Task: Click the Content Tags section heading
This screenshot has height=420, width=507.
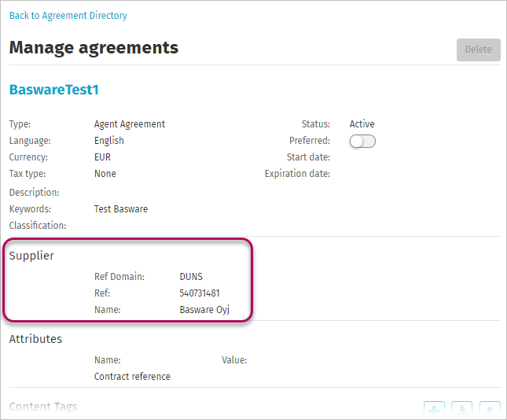Action: (x=43, y=407)
